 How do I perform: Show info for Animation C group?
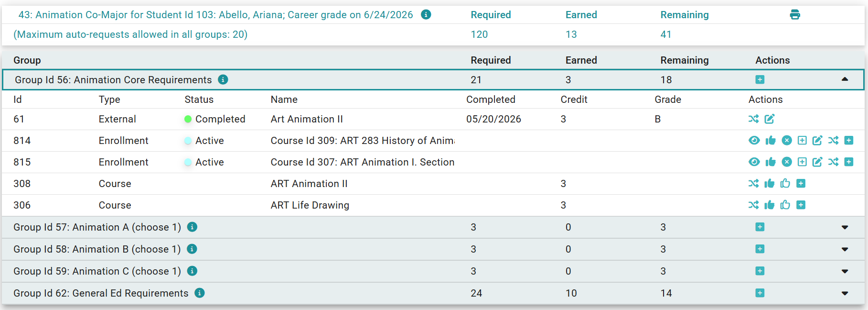[x=192, y=271]
